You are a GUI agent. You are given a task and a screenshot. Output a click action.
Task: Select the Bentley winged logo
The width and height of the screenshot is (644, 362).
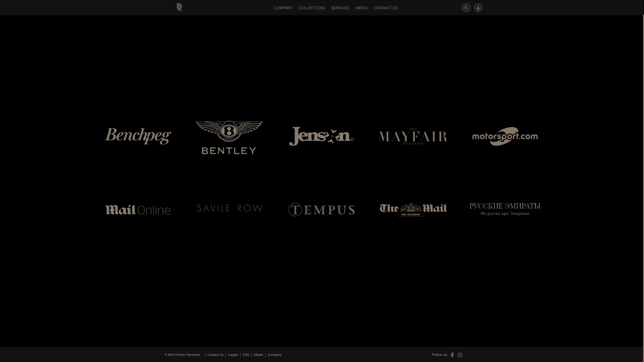coord(229,138)
